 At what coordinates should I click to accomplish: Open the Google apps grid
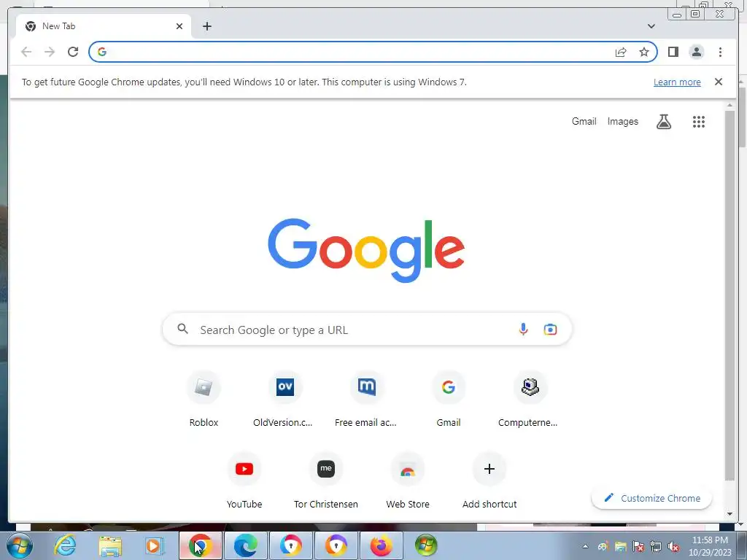pyautogui.click(x=698, y=122)
